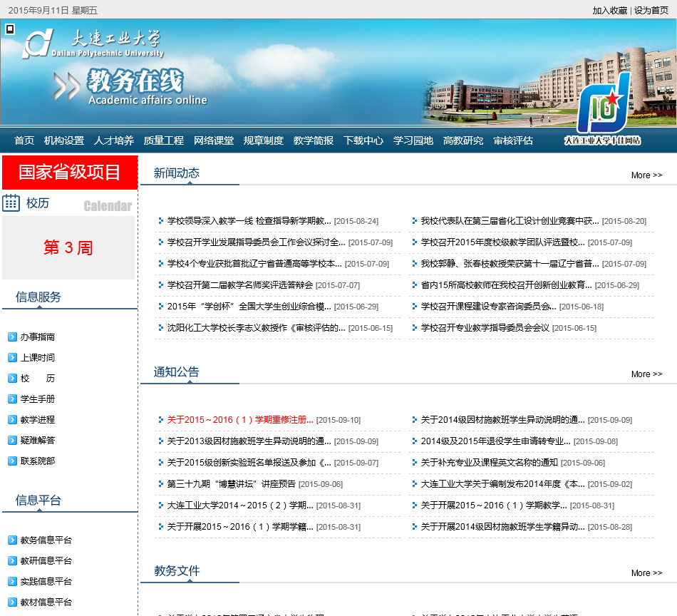Open notice 关于开展2014级因材施教班学生学籍异动
The width and height of the screenshot is (677, 616).
[503, 527]
